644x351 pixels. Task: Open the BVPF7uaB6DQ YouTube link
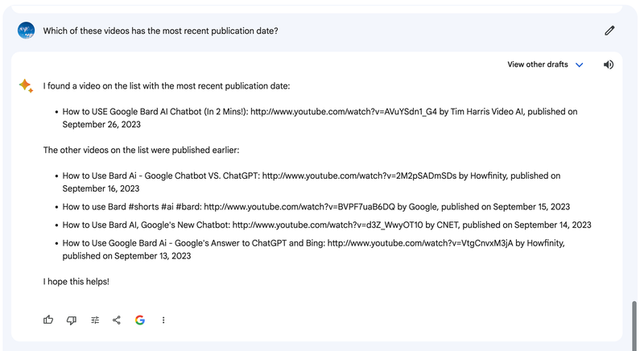(299, 207)
